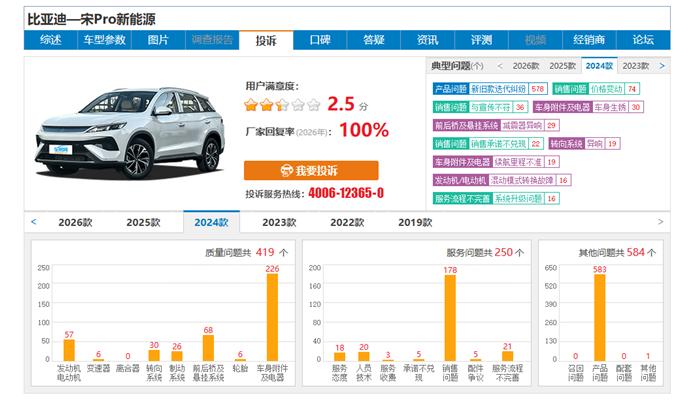
Task: Open the 经销商 navigation tab
Action: tap(589, 40)
